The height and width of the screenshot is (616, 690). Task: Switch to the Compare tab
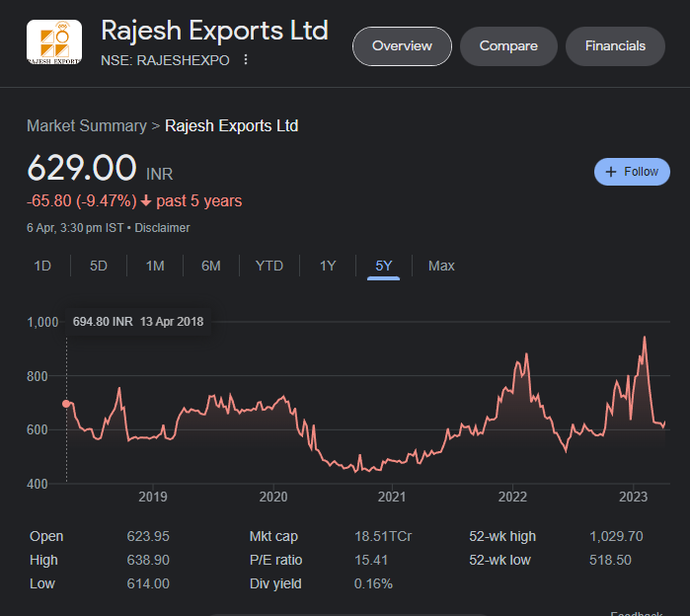(x=508, y=46)
